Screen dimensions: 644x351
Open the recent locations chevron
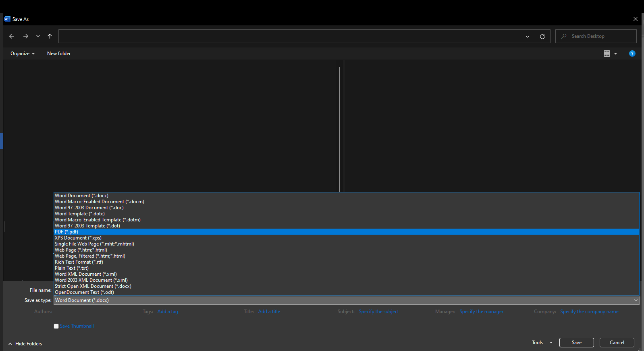click(x=38, y=36)
